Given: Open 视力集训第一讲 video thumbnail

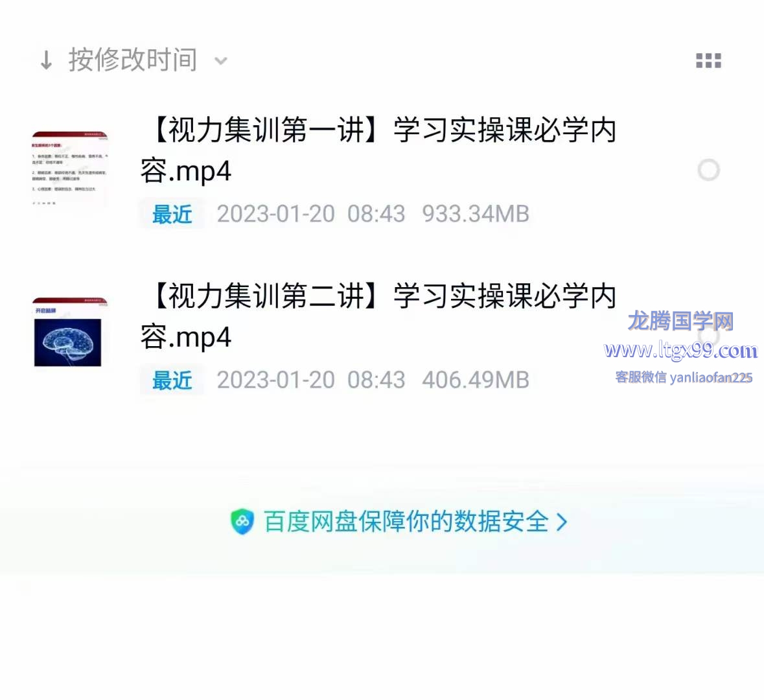Looking at the screenshot, I should click(x=70, y=168).
